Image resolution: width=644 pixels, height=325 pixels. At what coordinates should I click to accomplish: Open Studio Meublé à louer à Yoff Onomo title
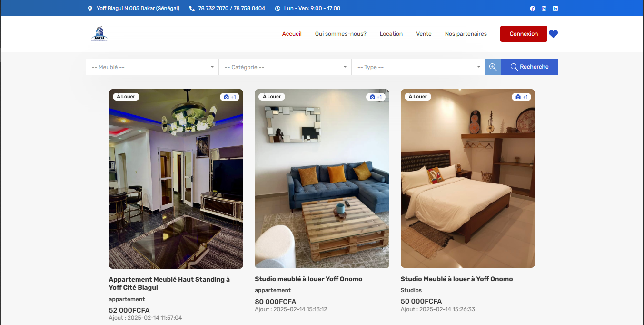457,279
